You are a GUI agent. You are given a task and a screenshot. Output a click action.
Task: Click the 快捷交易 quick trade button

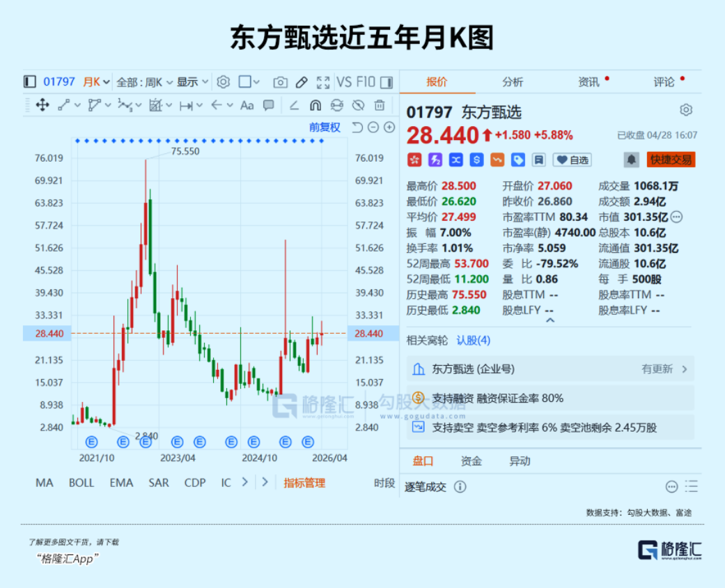(x=671, y=160)
